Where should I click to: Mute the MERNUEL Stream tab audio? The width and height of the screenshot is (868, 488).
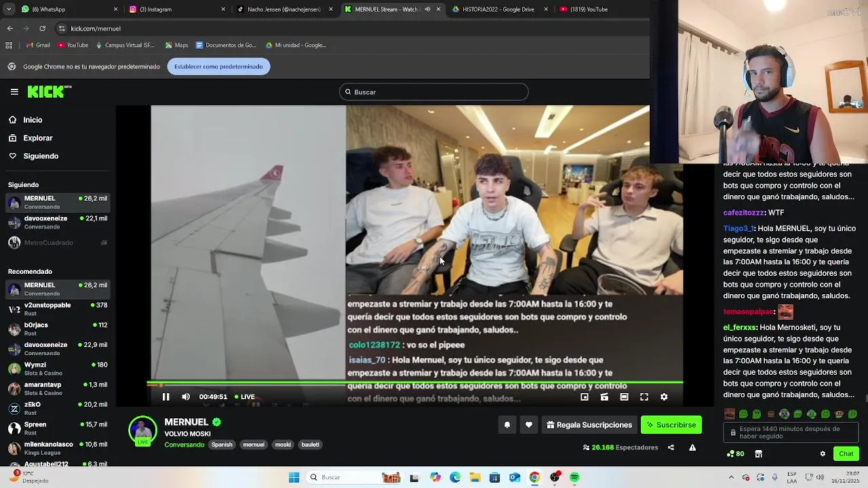point(427,9)
